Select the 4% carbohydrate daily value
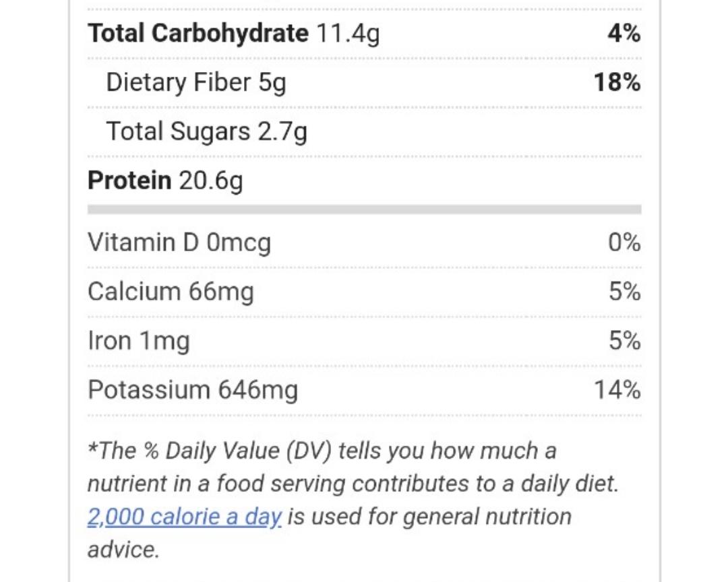This screenshot has height=582, width=728. tap(624, 33)
